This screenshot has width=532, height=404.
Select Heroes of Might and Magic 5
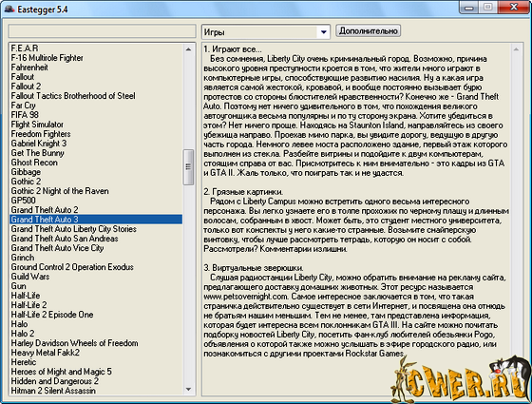pyautogui.click(x=96, y=372)
